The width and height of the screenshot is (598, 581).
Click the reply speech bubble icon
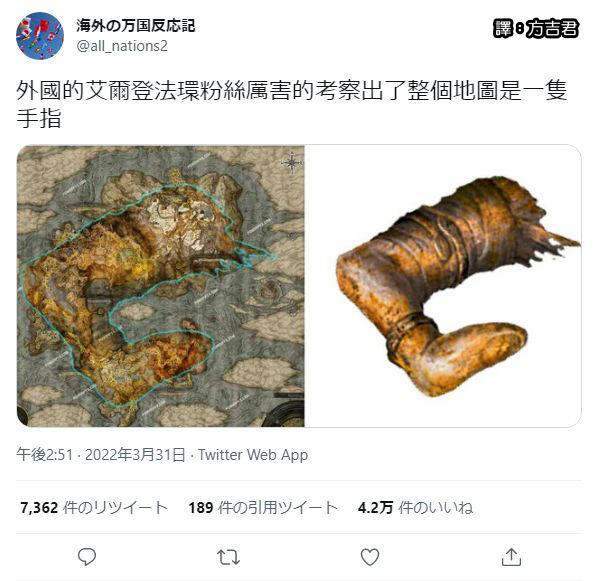click(x=87, y=557)
